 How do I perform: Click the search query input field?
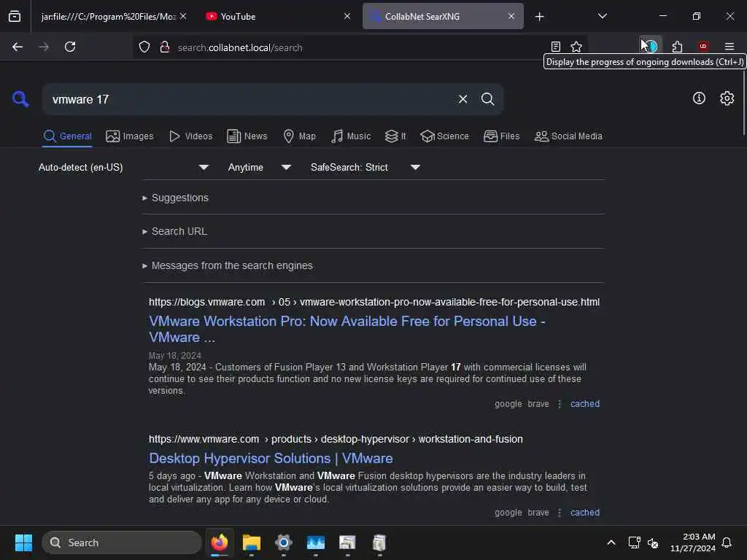250,99
